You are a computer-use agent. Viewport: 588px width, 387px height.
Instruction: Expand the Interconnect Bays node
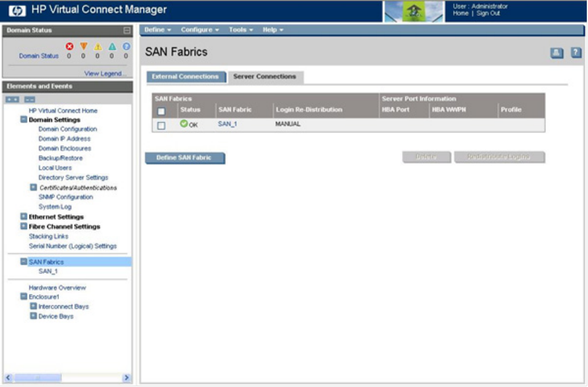(x=33, y=306)
